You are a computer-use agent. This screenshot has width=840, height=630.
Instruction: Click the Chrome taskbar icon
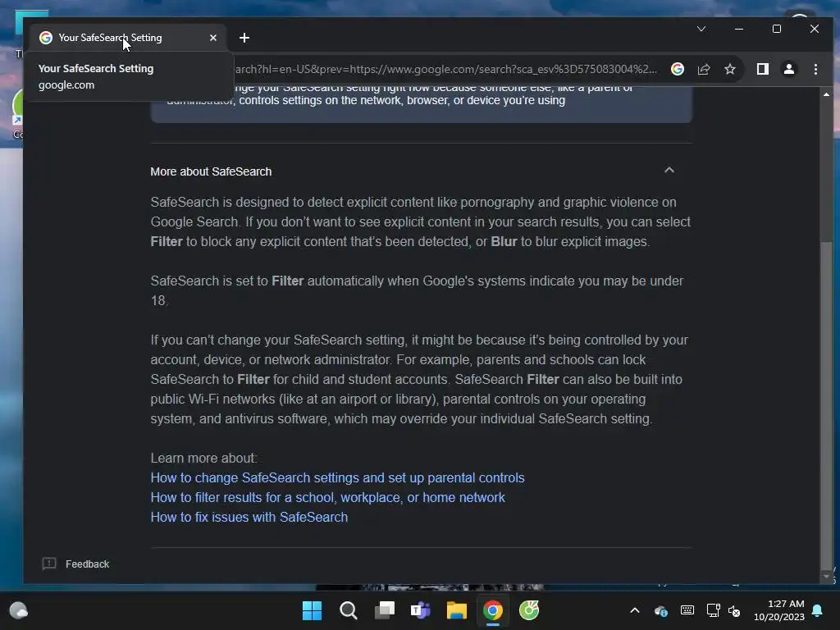[493, 610]
